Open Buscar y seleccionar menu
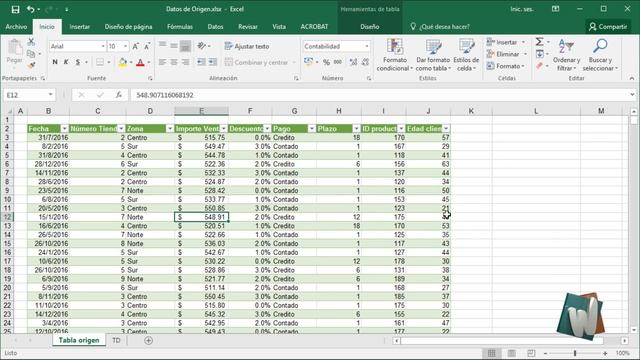This screenshot has height=360, width=640. [600, 55]
